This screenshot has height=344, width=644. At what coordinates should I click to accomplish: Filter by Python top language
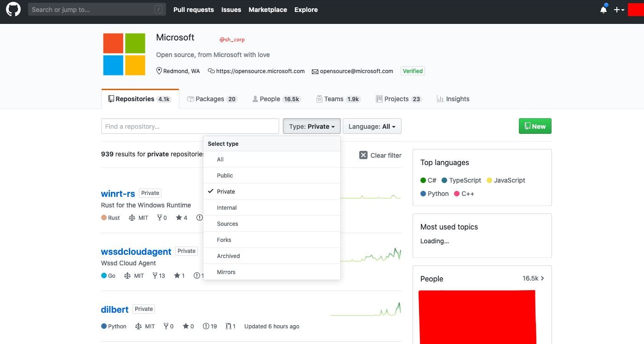pos(435,194)
